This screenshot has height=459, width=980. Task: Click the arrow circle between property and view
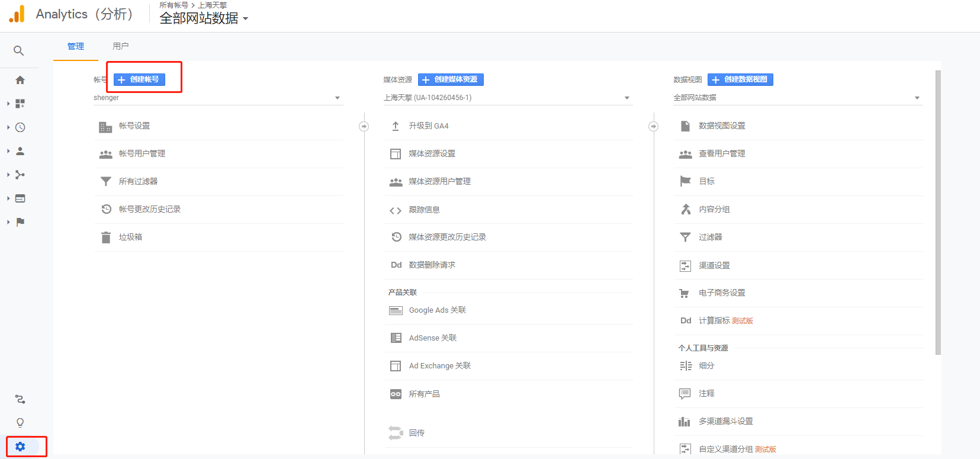[x=654, y=126]
